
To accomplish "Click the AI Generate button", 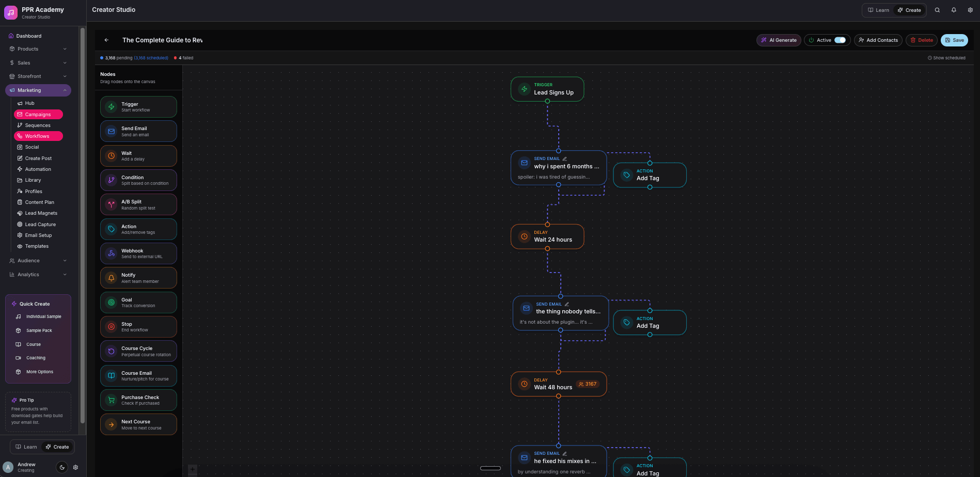I will tap(779, 40).
